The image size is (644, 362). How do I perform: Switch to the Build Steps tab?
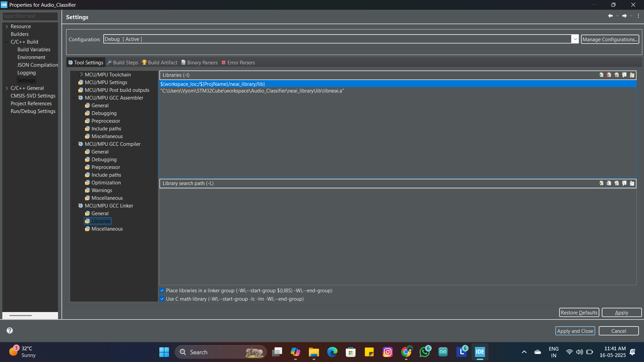click(x=125, y=62)
